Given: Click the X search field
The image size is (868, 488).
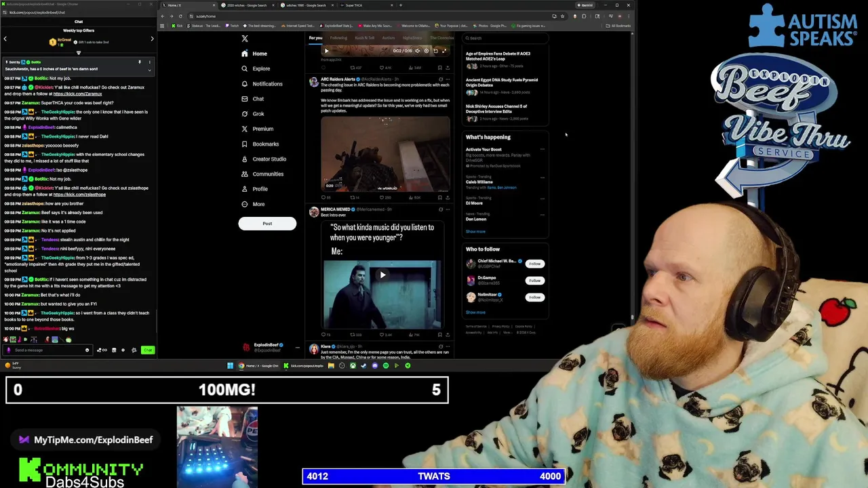Looking at the screenshot, I should click(507, 38).
